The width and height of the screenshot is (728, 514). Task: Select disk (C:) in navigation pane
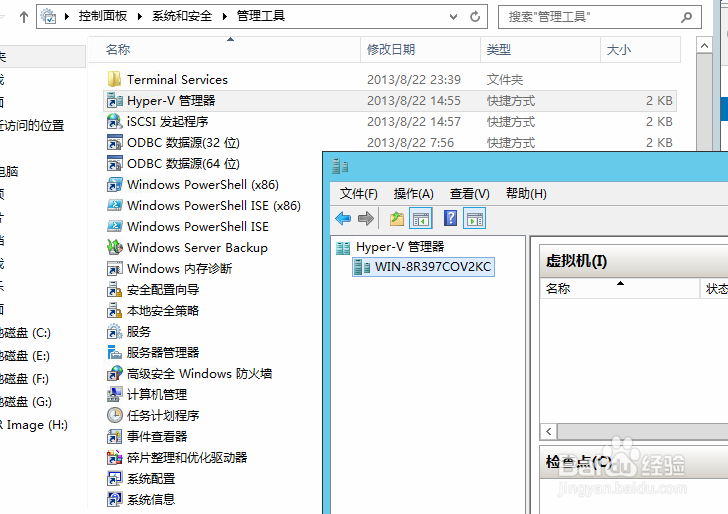[24, 333]
